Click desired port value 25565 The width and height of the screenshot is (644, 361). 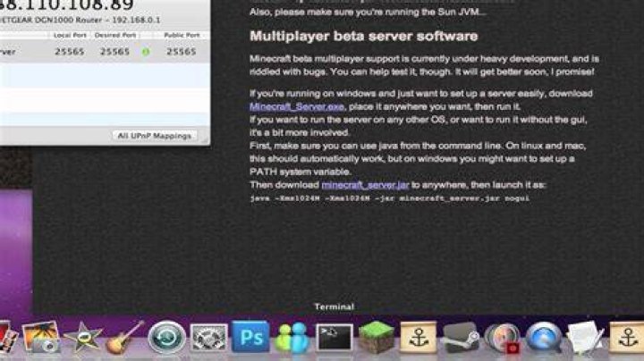pyautogui.click(x=114, y=52)
